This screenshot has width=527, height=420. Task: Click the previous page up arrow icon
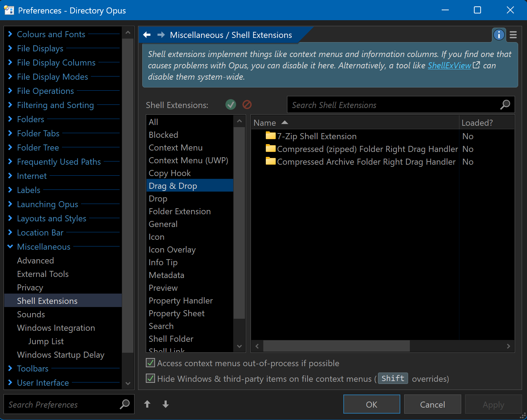click(x=147, y=404)
